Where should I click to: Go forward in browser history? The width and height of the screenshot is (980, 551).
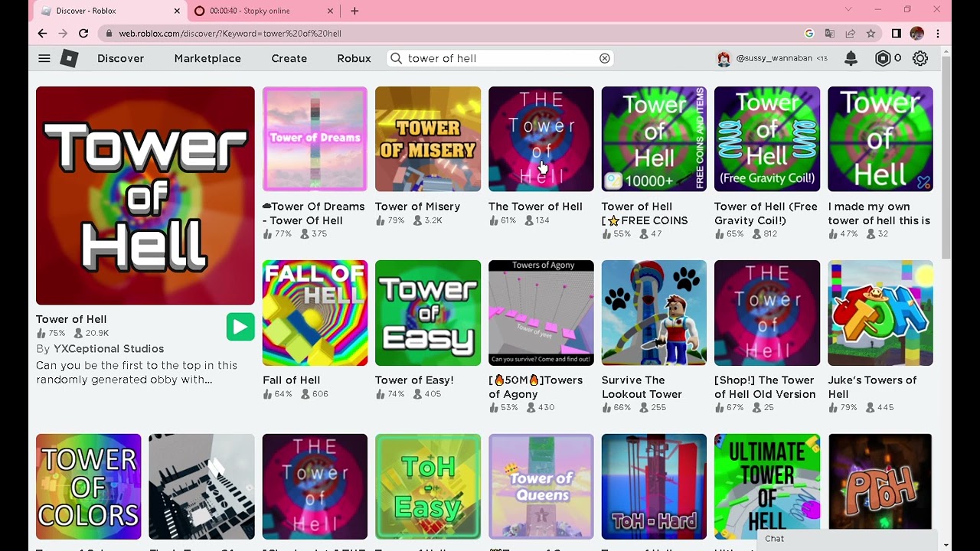pos(63,34)
